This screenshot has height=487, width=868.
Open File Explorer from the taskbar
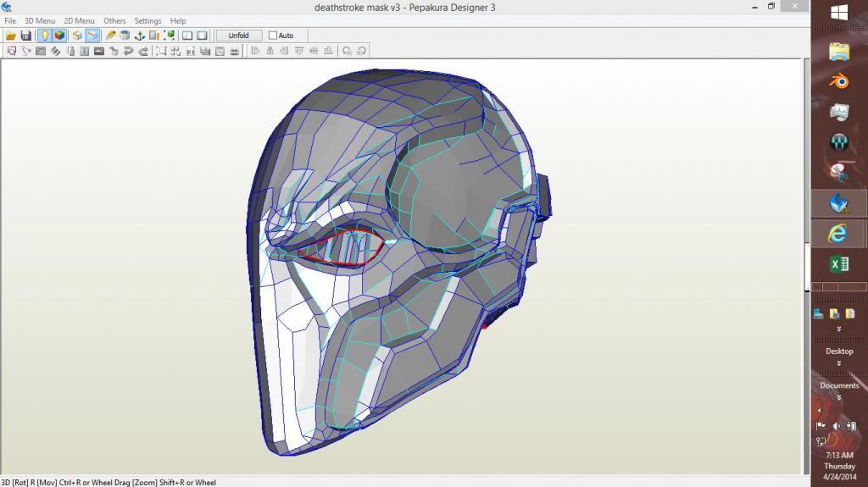coord(839,52)
